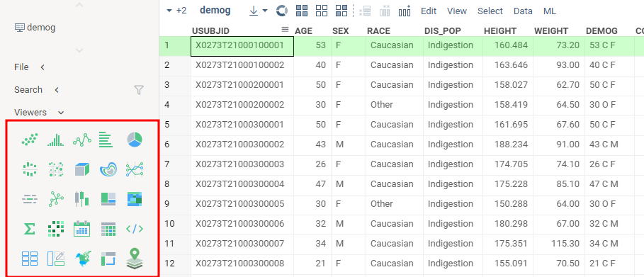644x277 pixels.
Task: Open the ML menu
Action: [550, 11]
